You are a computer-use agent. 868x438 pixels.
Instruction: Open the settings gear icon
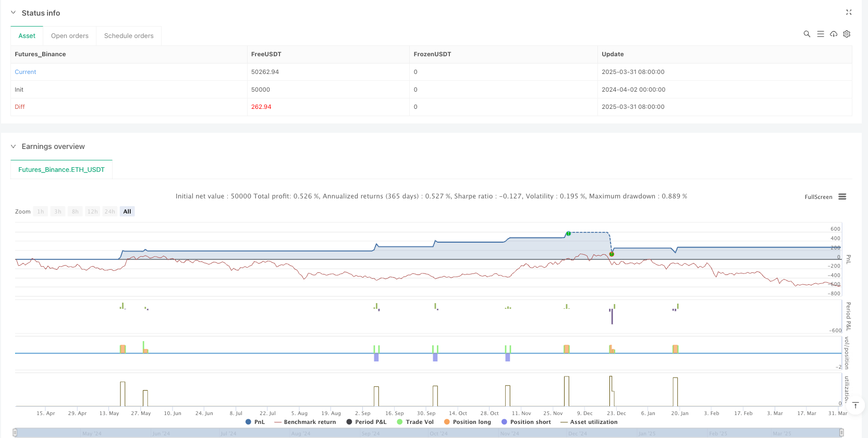tap(847, 34)
